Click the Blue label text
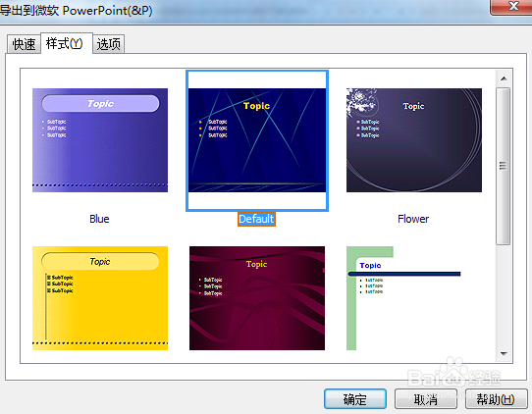The width and height of the screenshot is (532, 414). tap(99, 219)
